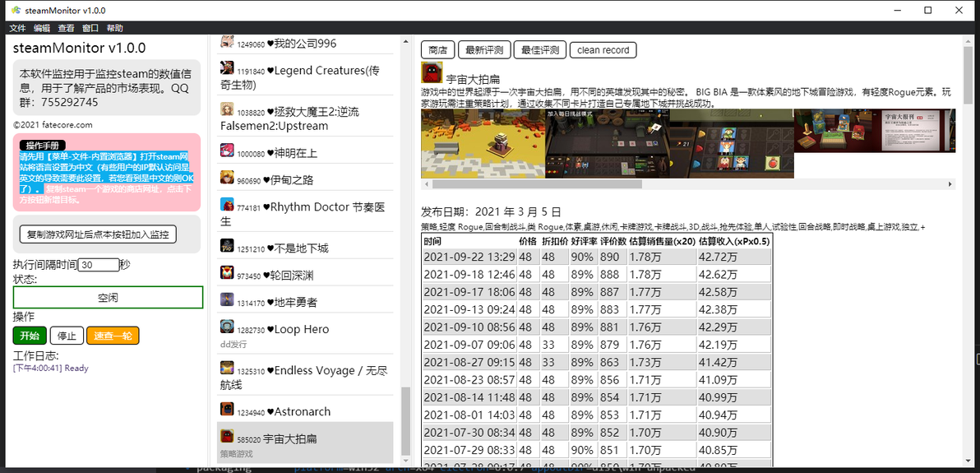Select game icon for 地牢勇者
This screenshot has width=980, height=473.
pyautogui.click(x=228, y=299)
